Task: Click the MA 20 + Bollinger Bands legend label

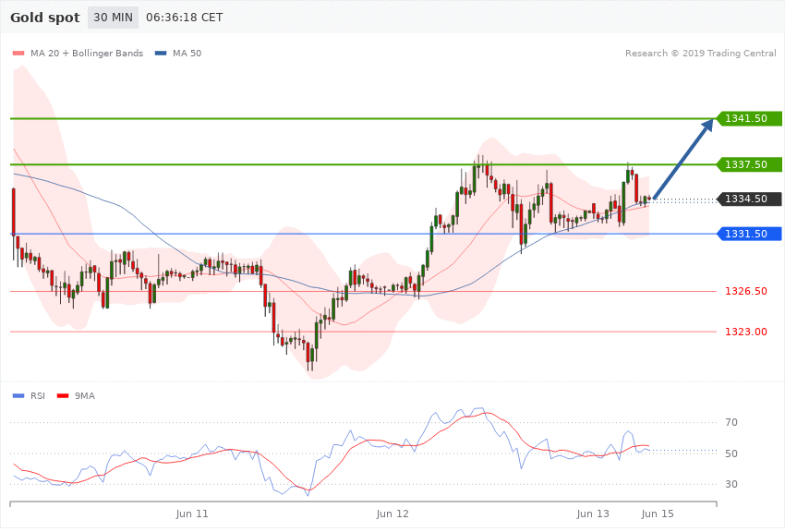Action: coord(87,53)
